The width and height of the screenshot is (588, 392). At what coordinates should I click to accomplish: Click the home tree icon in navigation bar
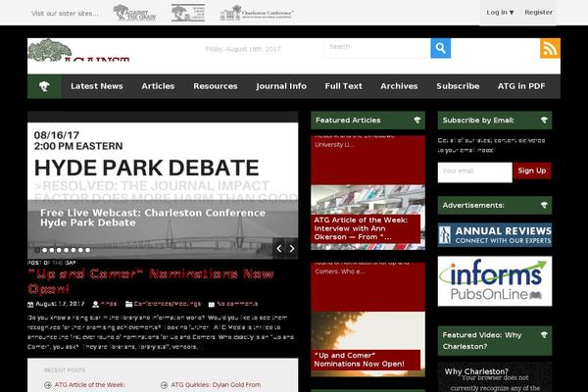[45, 86]
